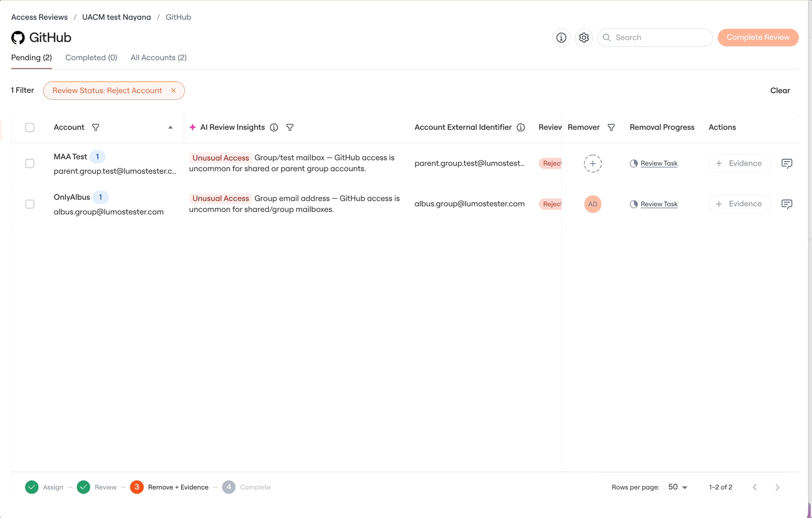812x518 pixels.
Task: Open Review Task link for MAA Test
Action: tap(659, 164)
